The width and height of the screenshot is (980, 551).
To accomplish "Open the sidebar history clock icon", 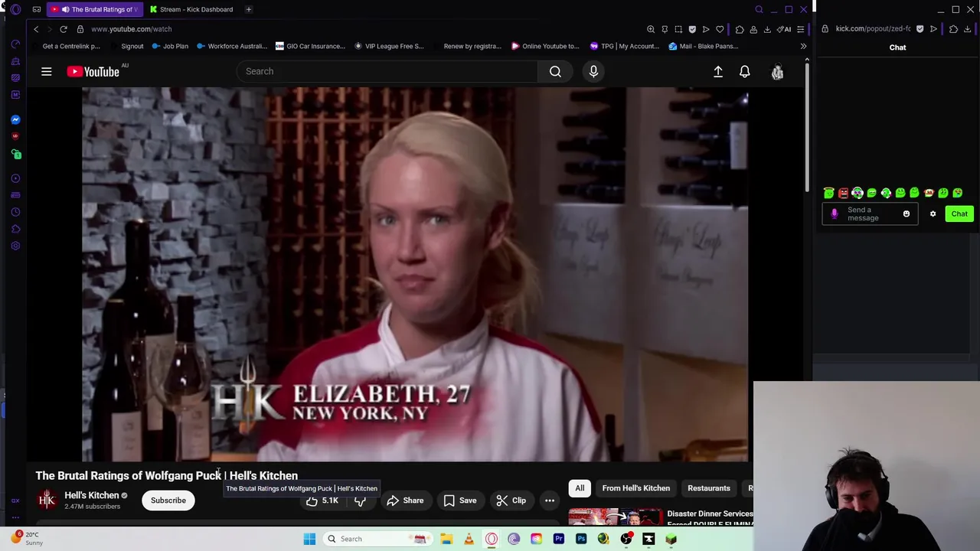I will [x=15, y=212].
